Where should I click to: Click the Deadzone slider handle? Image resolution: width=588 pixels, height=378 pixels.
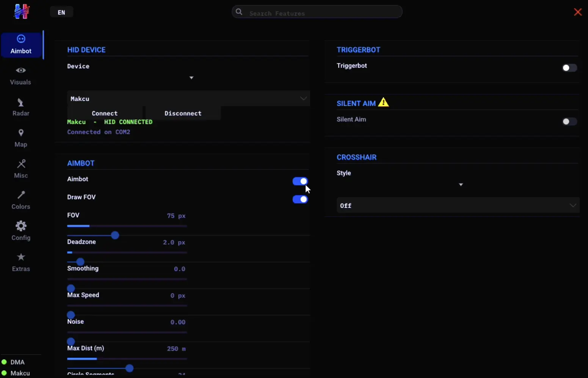80,262
